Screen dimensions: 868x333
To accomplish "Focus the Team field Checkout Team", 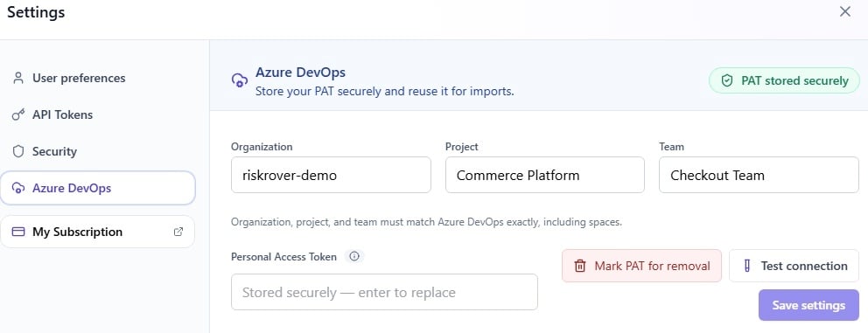I will coord(759,176).
